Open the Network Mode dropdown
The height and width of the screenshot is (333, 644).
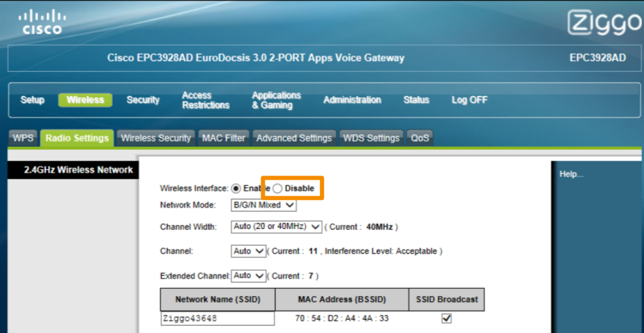pyautogui.click(x=263, y=205)
